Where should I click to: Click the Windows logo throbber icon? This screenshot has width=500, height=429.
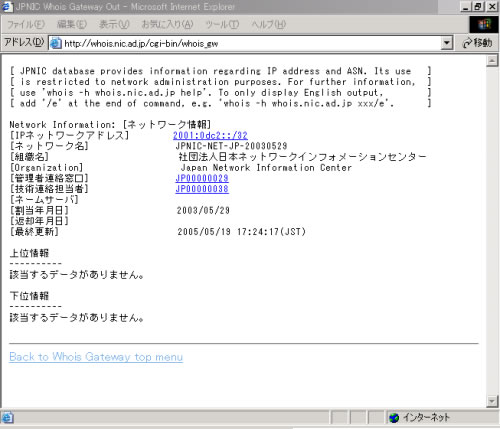click(x=484, y=24)
